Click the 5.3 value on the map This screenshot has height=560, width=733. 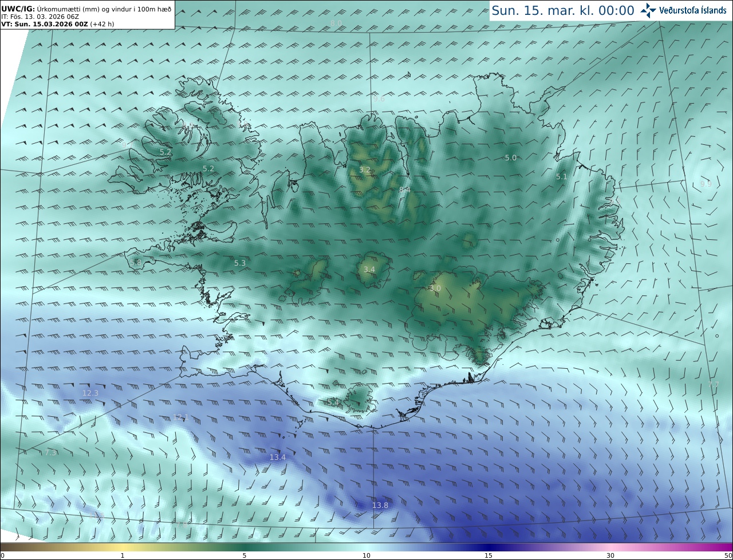tap(240, 263)
